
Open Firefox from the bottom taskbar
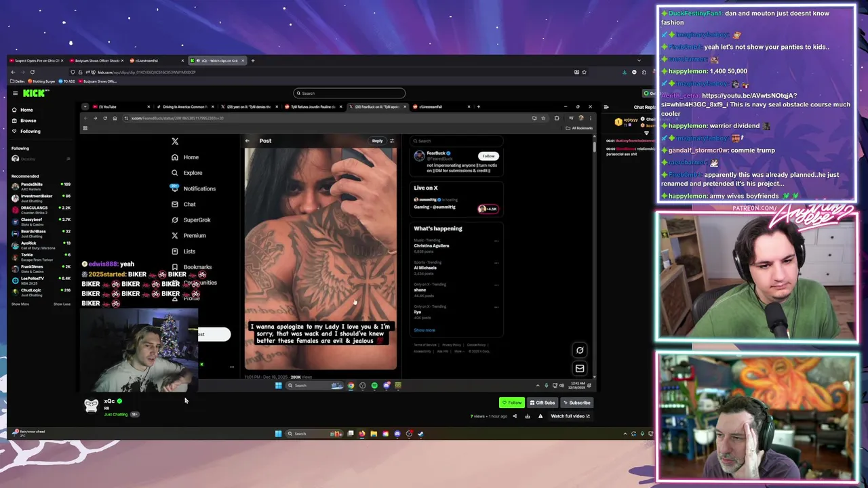362,434
